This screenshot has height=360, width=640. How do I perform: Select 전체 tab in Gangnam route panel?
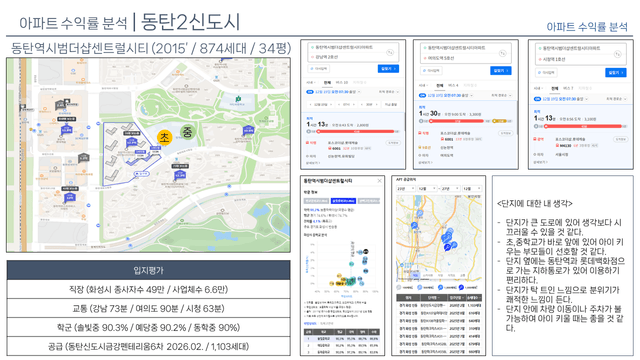click(x=327, y=82)
